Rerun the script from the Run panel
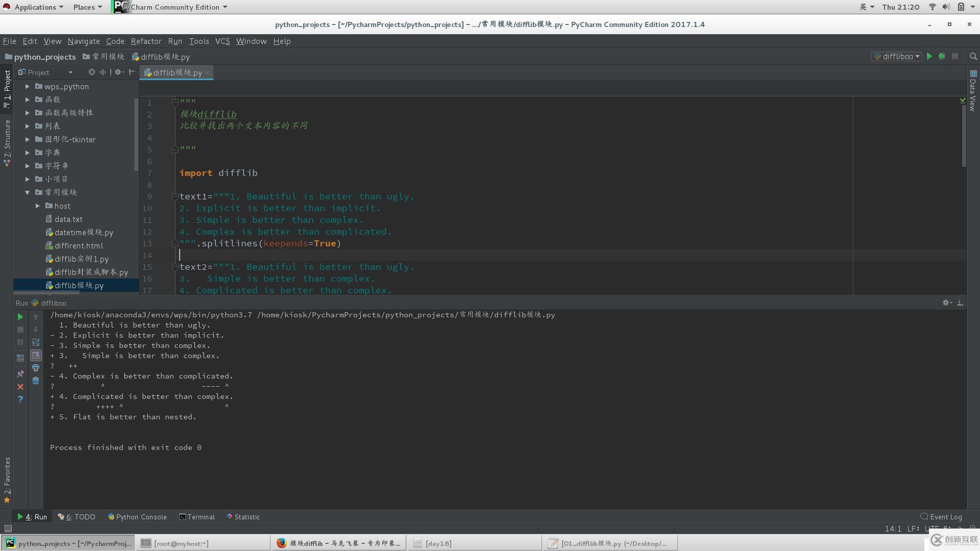Screen dimensions: 980x551 [x=20, y=317]
